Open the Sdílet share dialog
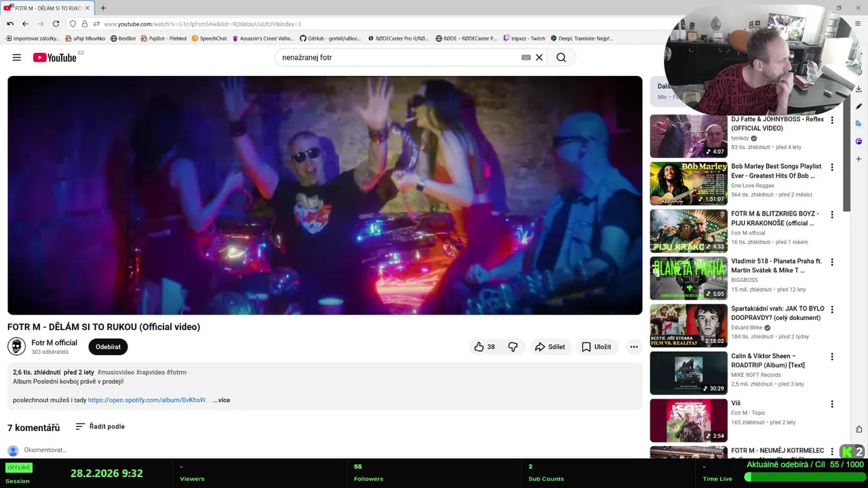The width and height of the screenshot is (868, 488). 550,347
